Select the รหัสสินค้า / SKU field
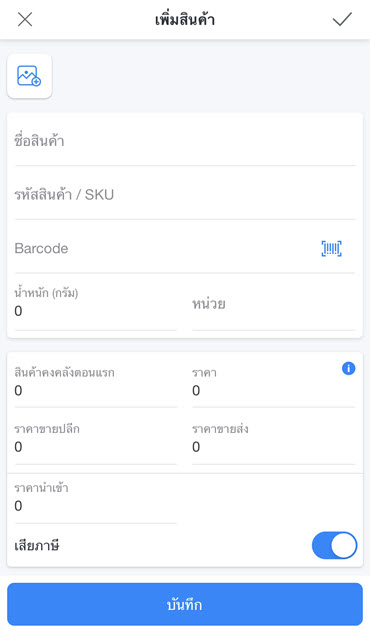 pyautogui.click(x=185, y=195)
